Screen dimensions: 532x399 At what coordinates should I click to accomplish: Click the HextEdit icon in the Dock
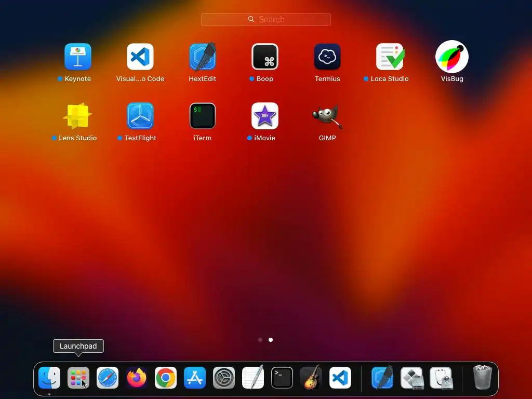pyautogui.click(x=382, y=377)
